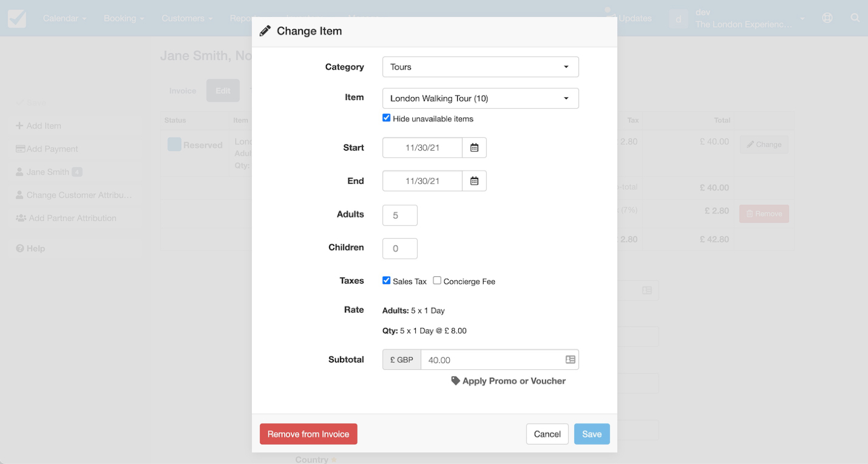The height and width of the screenshot is (464, 868).
Task: Uncheck the Sales Tax checkbox
Action: [386, 280]
